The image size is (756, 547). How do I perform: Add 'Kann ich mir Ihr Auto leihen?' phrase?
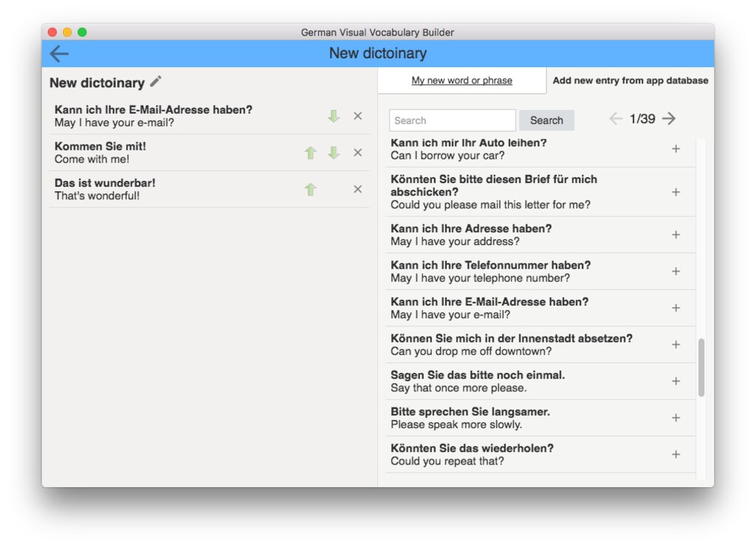pos(676,149)
